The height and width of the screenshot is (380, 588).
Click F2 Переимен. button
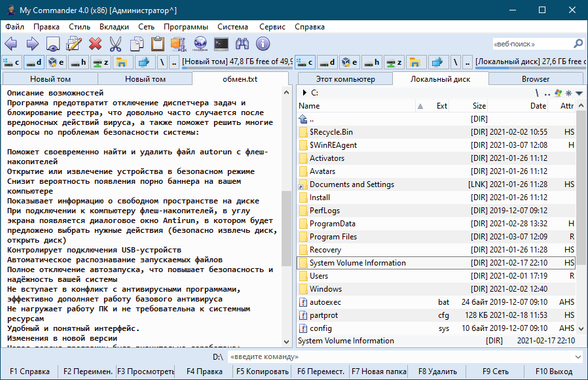(88, 371)
